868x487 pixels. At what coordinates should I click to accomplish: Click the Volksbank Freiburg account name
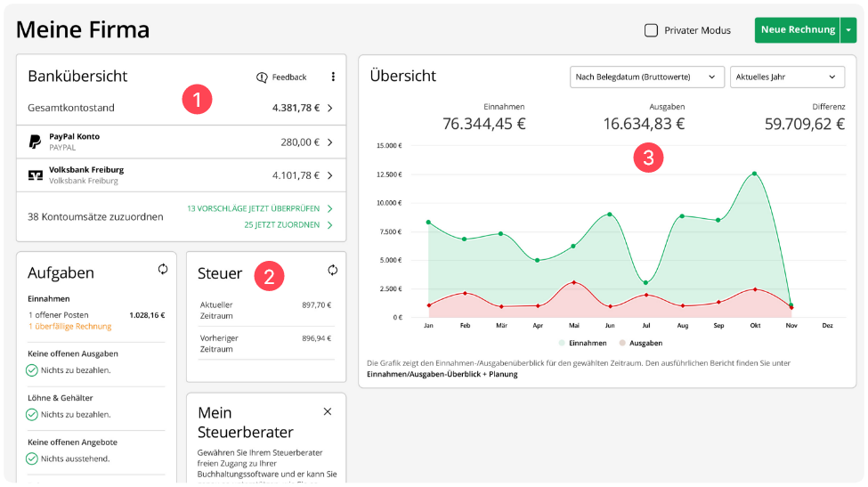point(86,170)
